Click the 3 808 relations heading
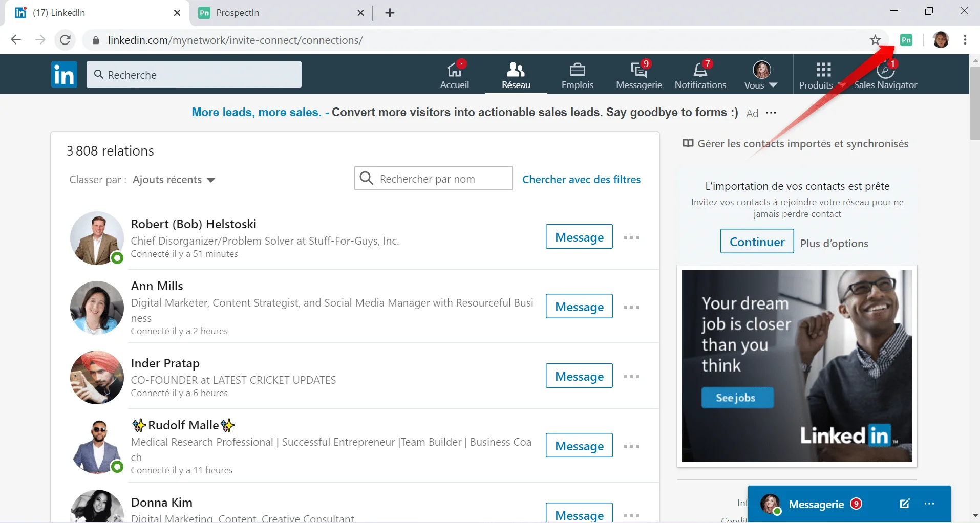Image resolution: width=980 pixels, height=523 pixels. coord(110,151)
